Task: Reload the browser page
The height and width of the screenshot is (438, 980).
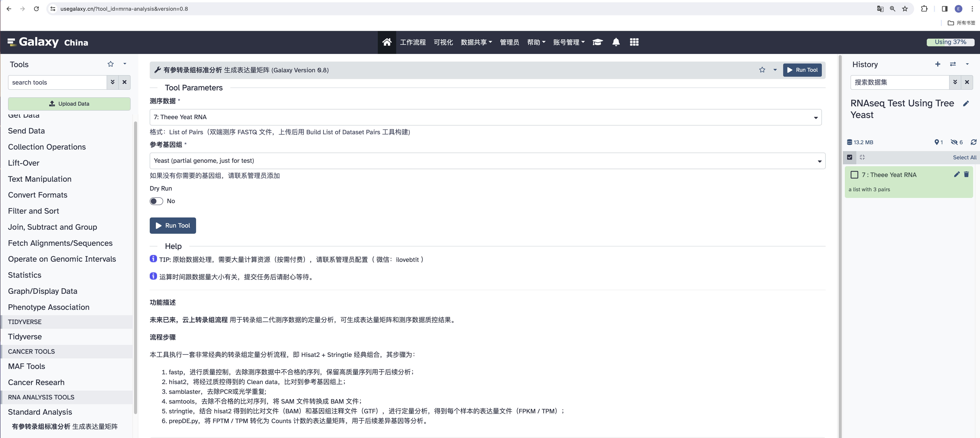Action: [x=36, y=9]
